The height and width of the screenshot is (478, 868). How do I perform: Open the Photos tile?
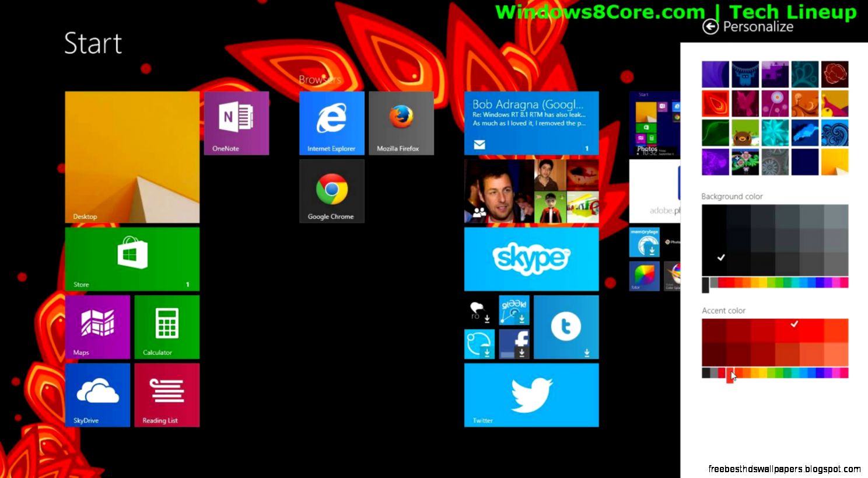pos(654,124)
